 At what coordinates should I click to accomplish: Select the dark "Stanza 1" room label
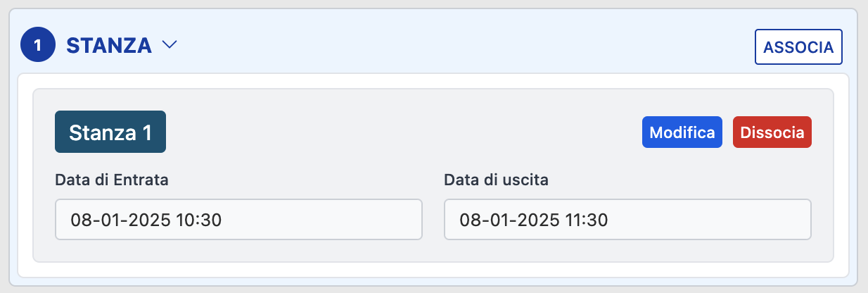[x=110, y=132]
